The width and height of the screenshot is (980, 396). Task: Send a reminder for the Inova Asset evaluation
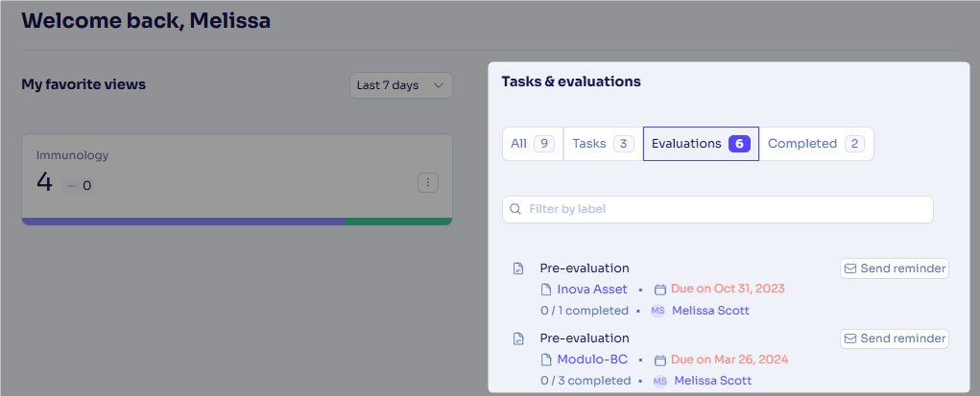click(x=895, y=268)
